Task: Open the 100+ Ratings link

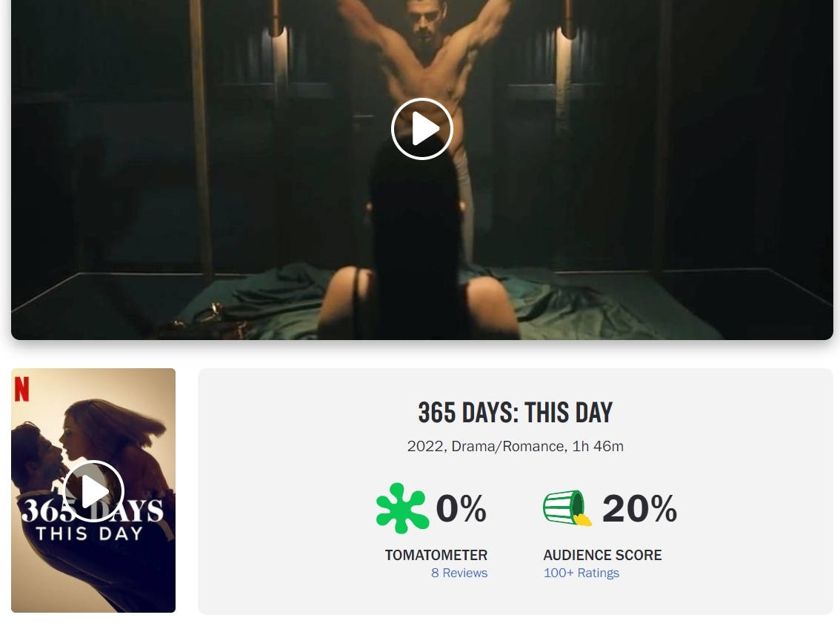Action: coord(581,573)
